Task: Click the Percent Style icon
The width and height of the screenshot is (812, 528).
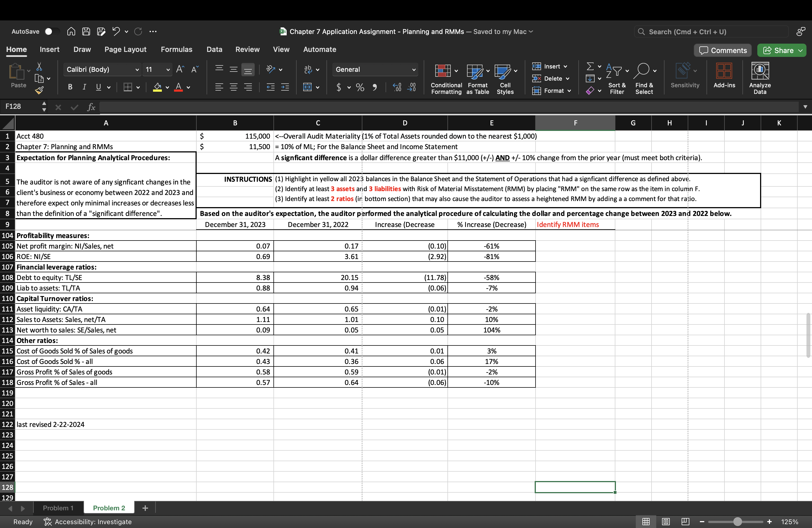Action: [360, 87]
